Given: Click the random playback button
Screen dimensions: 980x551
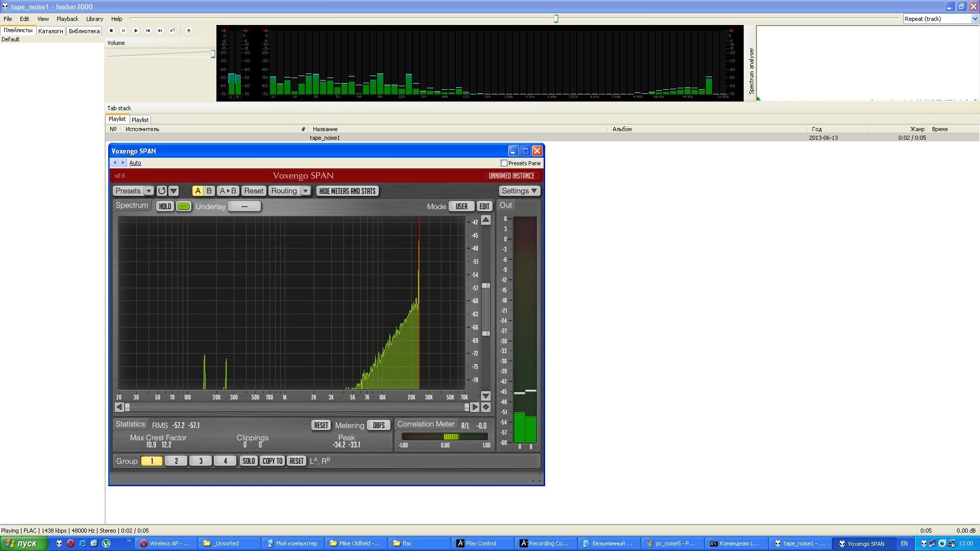Looking at the screenshot, I should pyautogui.click(x=173, y=31).
